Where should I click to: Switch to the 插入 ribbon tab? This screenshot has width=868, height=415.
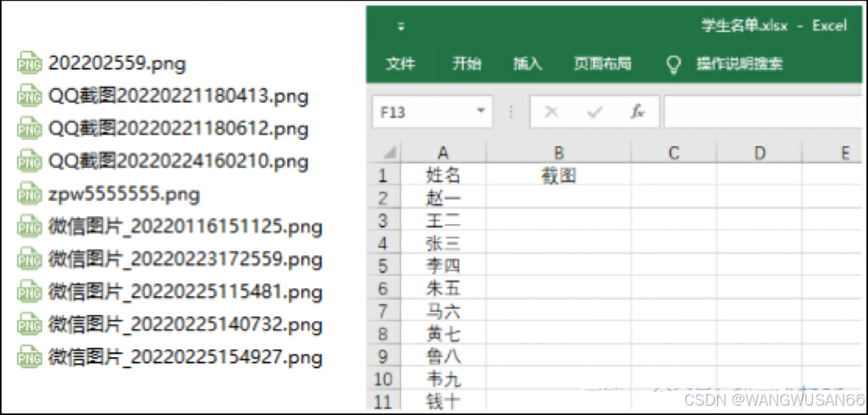tap(527, 64)
